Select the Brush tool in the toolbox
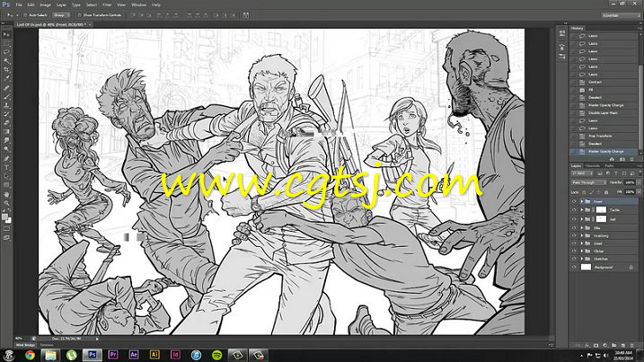This screenshot has width=644, height=362. click(6, 96)
